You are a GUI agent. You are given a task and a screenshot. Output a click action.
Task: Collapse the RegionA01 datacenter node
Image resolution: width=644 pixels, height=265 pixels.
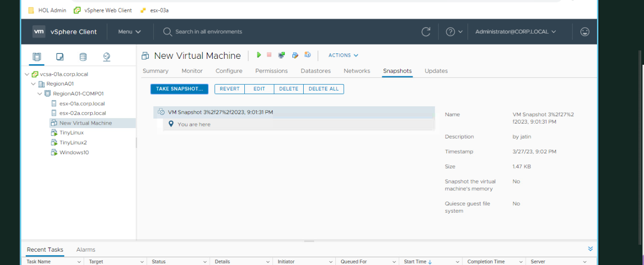[x=34, y=84]
